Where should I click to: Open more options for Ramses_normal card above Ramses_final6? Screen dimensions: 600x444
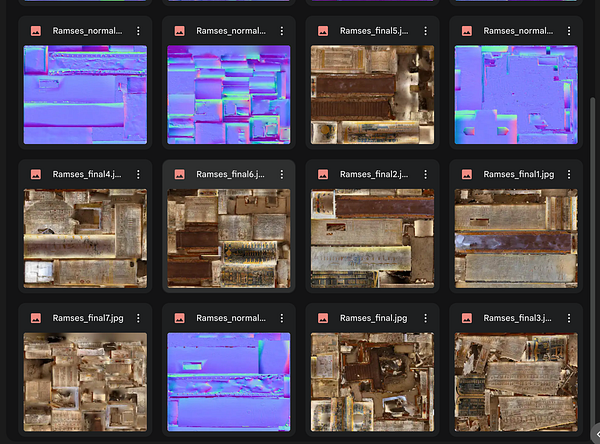(x=282, y=31)
